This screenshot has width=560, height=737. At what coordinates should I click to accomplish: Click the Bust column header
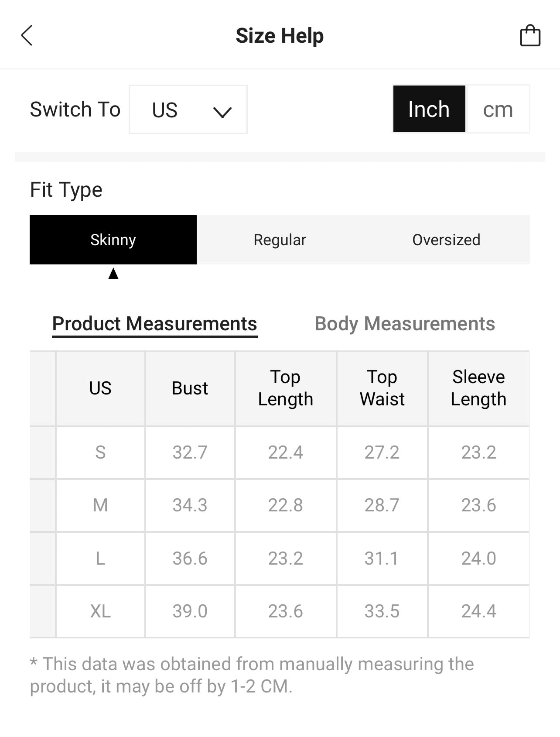[190, 388]
